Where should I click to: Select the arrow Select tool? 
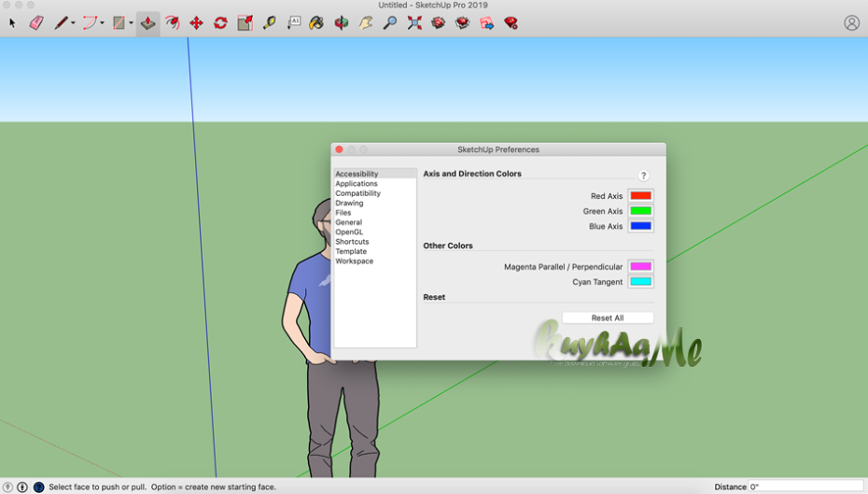(x=12, y=22)
